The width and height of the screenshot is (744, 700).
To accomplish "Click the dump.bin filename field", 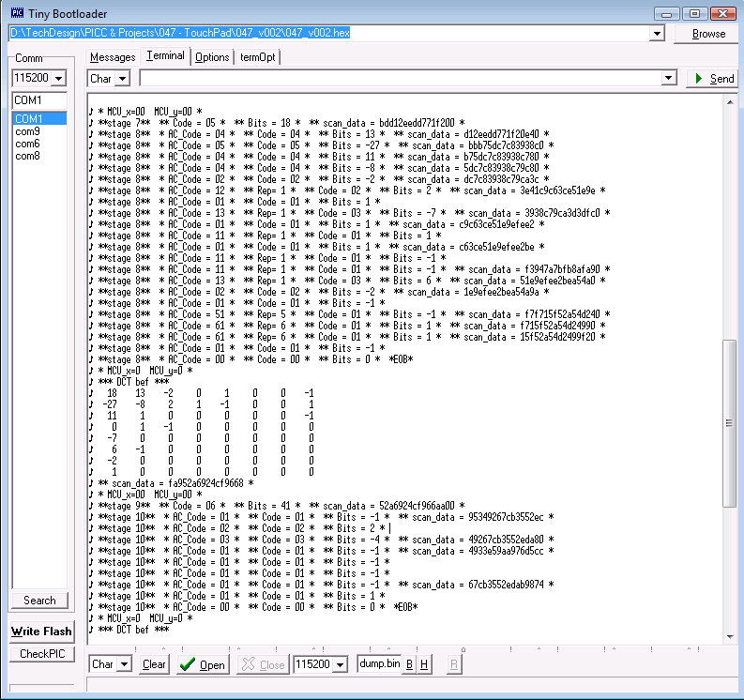I will tap(379, 664).
